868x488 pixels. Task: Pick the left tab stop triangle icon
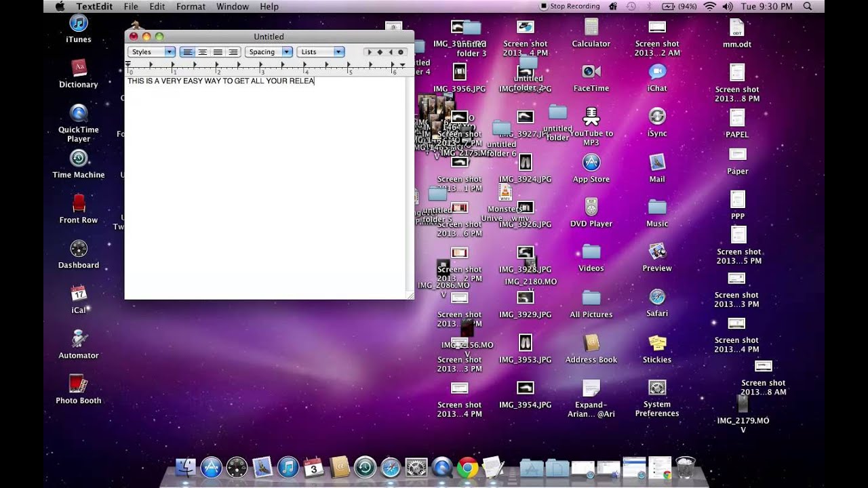370,52
